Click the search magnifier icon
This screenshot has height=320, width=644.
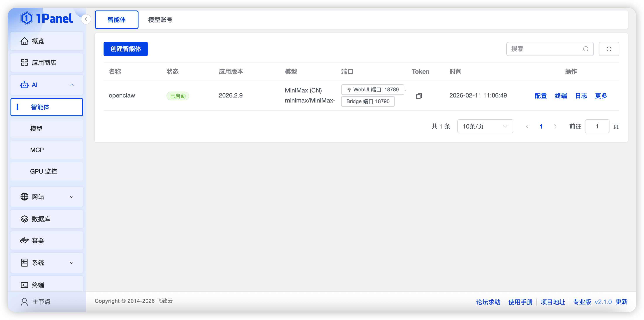pyautogui.click(x=586, y=49)
